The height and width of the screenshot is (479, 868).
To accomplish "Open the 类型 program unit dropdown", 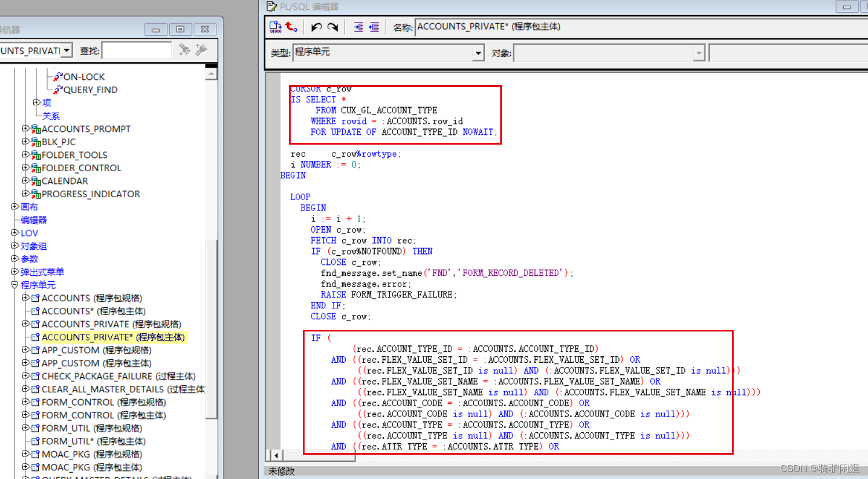I will [478, 53].
